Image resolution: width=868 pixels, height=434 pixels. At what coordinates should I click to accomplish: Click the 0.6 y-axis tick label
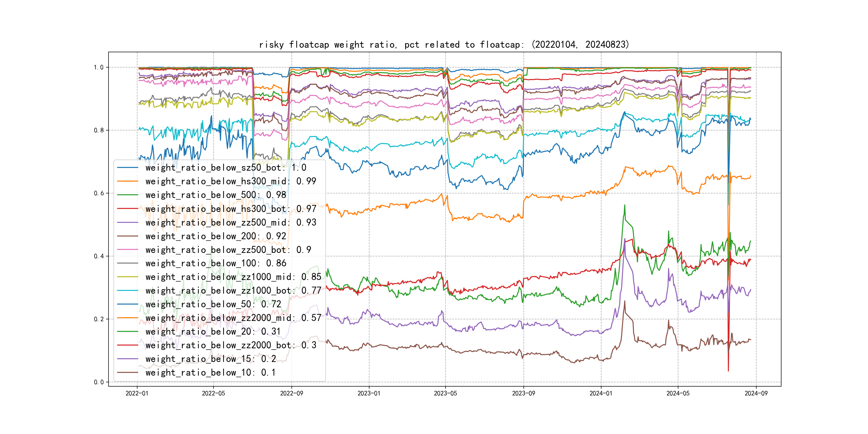pos(99,193)
